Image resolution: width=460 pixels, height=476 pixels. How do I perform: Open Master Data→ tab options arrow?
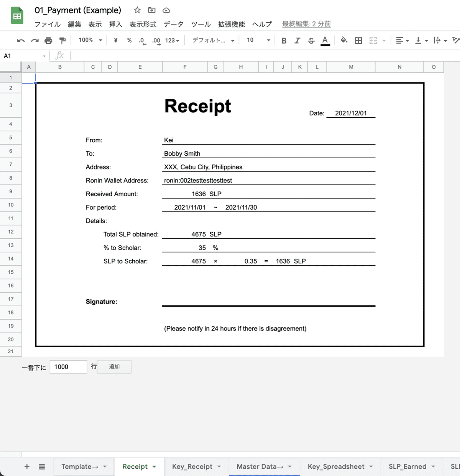click(x=290, y=466)
